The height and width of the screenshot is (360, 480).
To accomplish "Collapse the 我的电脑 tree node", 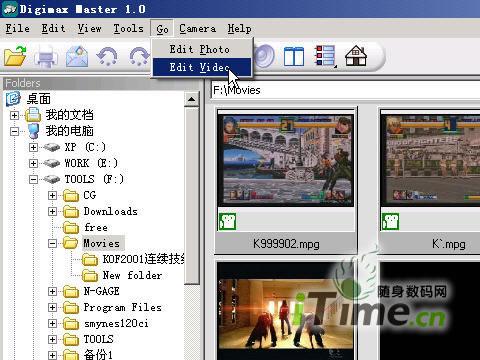I will (x=14, y=131).
